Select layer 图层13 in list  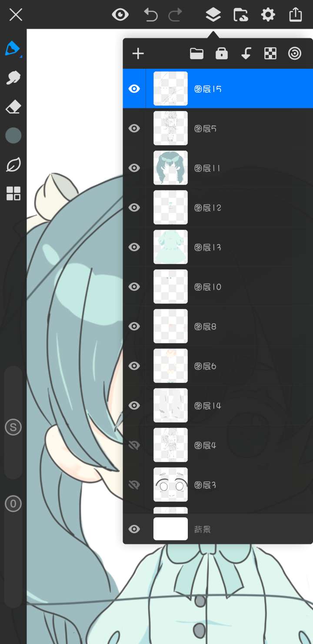[x=218, y=247]
